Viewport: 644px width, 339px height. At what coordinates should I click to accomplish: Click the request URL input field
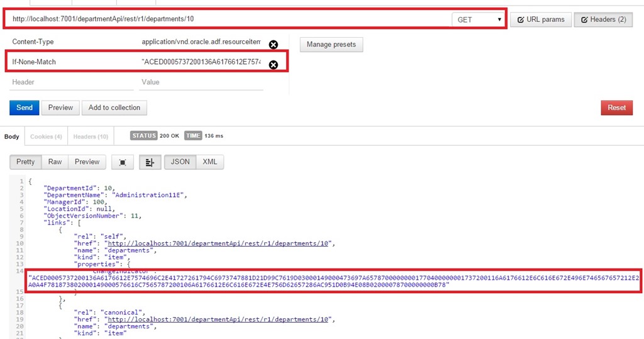click(226, 19)
